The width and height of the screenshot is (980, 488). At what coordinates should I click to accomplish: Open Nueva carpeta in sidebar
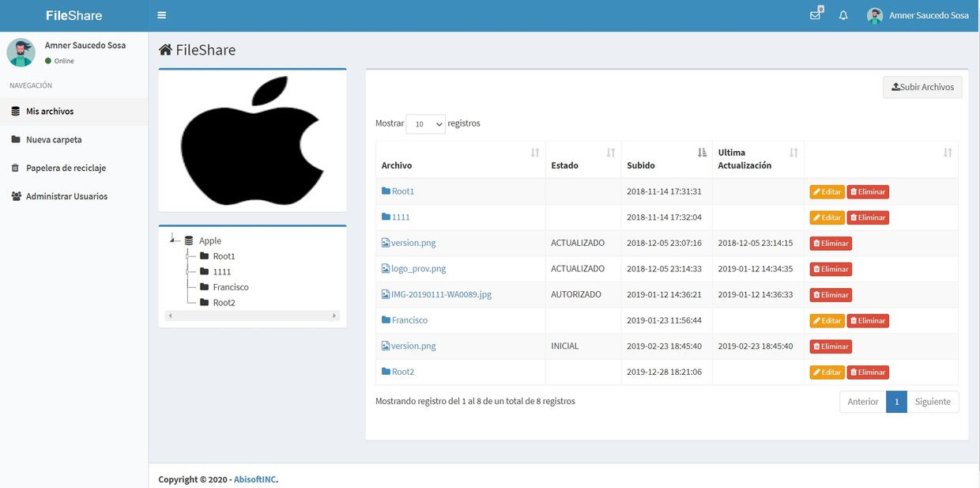tap(74, 140)
